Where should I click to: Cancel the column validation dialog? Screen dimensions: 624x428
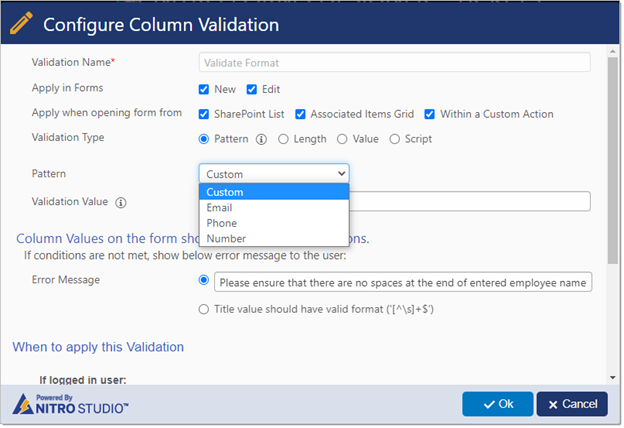coord(572,404)
